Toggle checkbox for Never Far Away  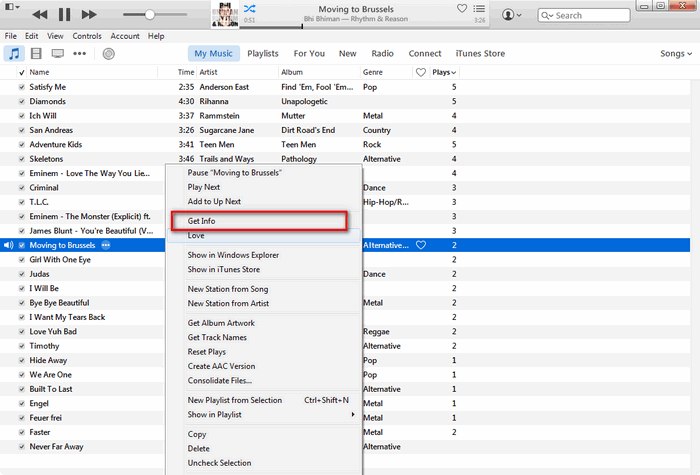(x=21, y=447)
